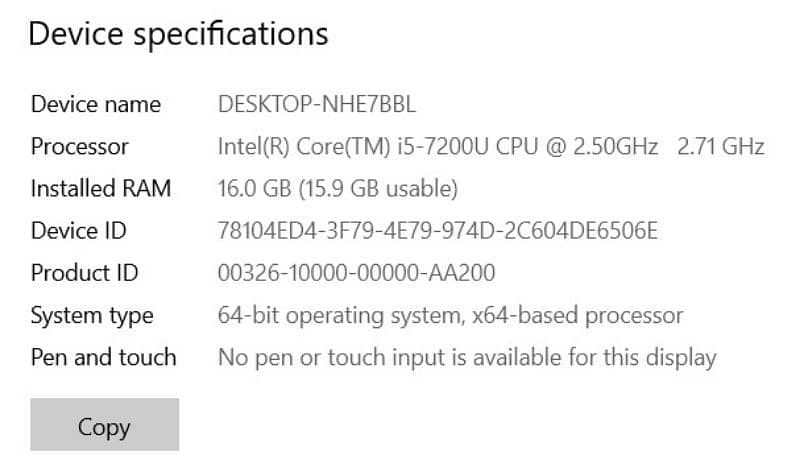Click the Device name label
Viewport: 800px width, 472px height.
click(96, 104)
